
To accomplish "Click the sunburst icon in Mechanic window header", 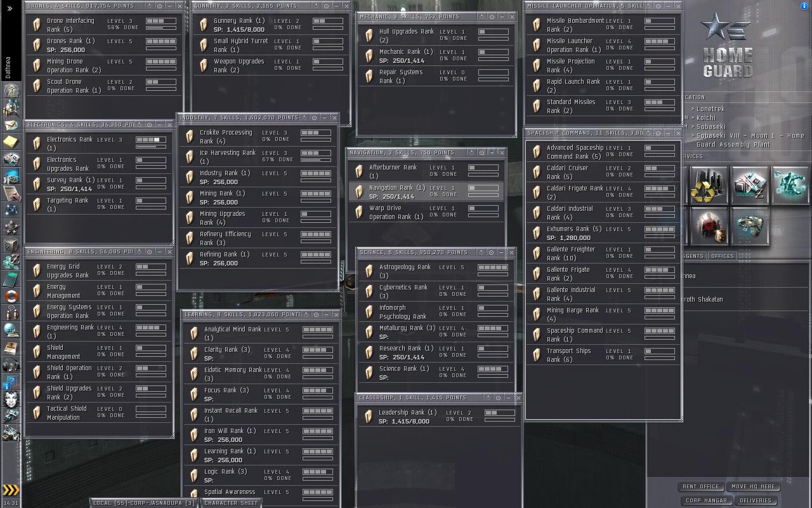I will pos(483,17).
